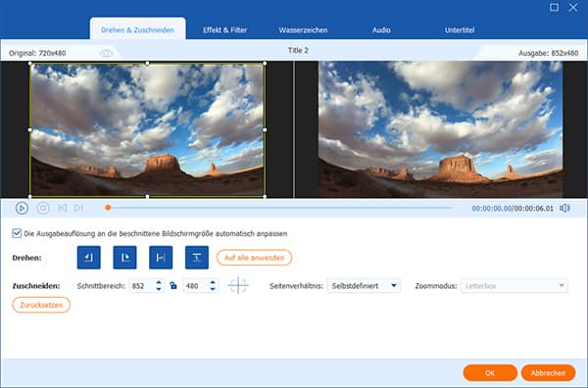The width and height of the screenshot is (588, 388).
Task: Close the editor window
Action: point(573,7)
